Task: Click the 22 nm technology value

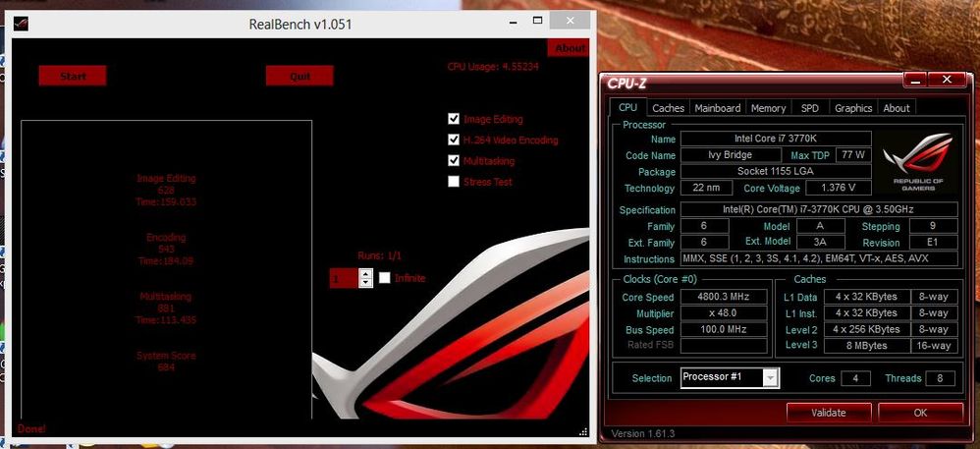Action: tap(706, 188)
